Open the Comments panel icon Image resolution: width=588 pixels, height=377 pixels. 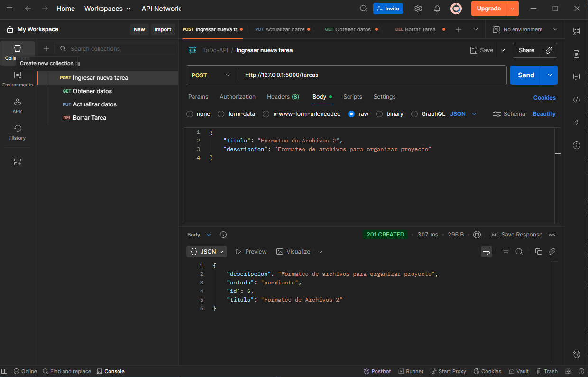pos(577,76)
